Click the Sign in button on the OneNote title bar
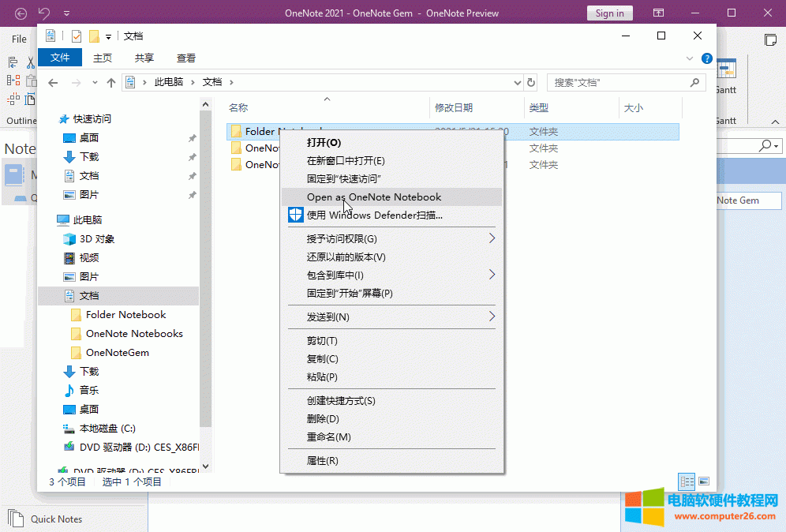 pos(609,13)
